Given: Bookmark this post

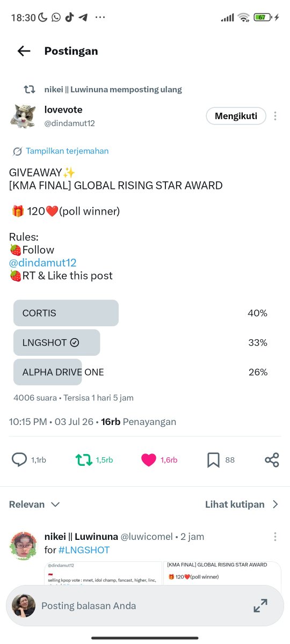Looking at the screenshot, I should coord(213,460).
